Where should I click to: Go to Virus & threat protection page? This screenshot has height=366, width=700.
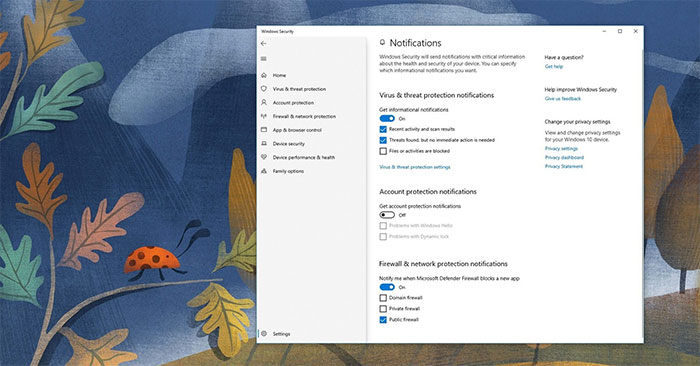tap(299, 89)
